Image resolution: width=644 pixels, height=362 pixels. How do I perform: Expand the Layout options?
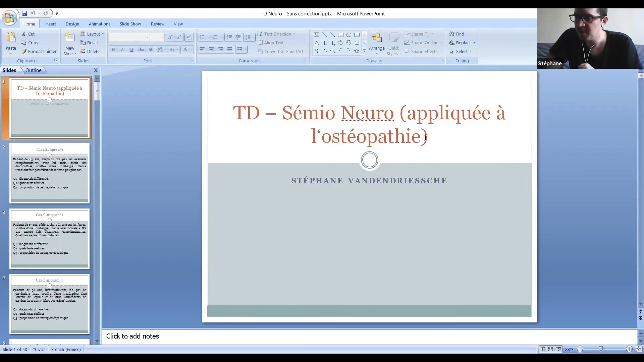click(x=92, y=34)
